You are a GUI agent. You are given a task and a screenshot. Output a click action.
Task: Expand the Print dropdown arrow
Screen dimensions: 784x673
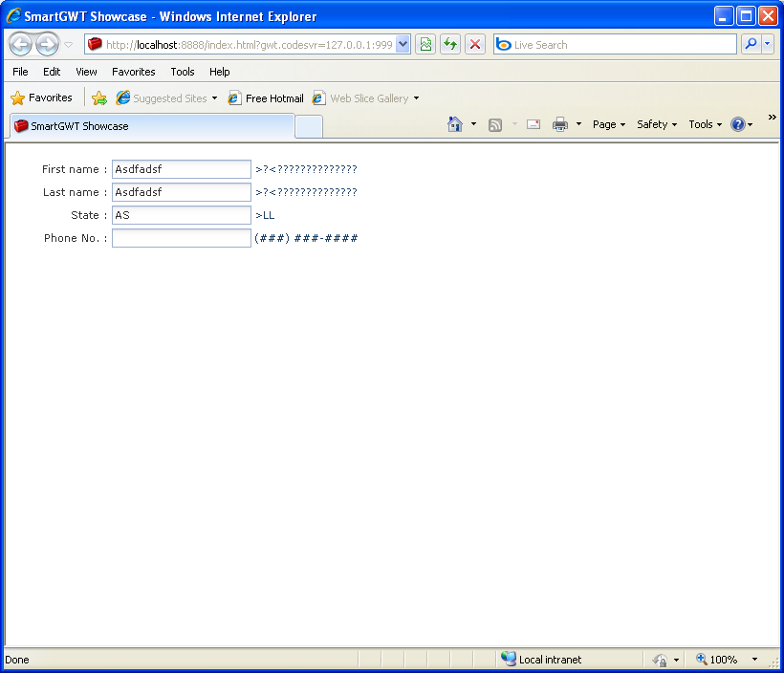tap(579, 124)
